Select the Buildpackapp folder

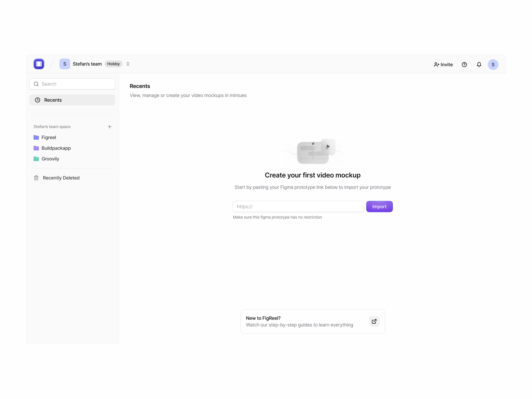pos(56,148)
